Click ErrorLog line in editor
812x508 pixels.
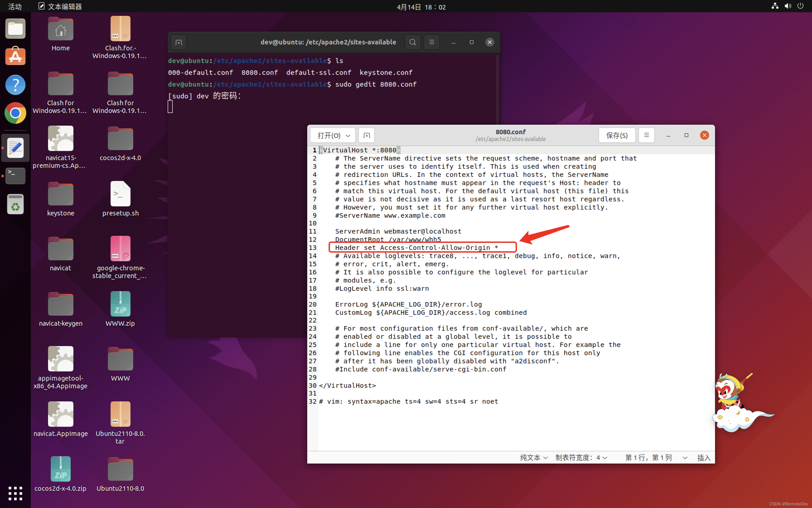408,304
